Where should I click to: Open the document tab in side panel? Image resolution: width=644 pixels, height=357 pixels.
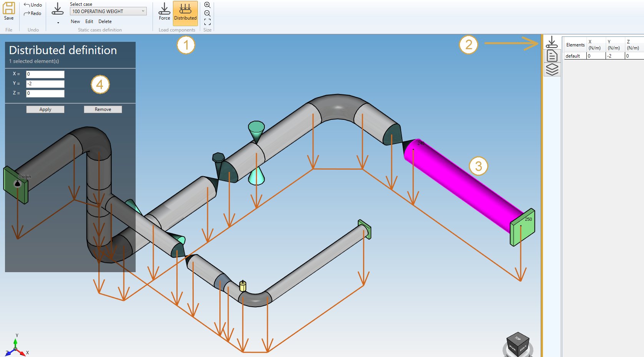[x=552, y=56]
